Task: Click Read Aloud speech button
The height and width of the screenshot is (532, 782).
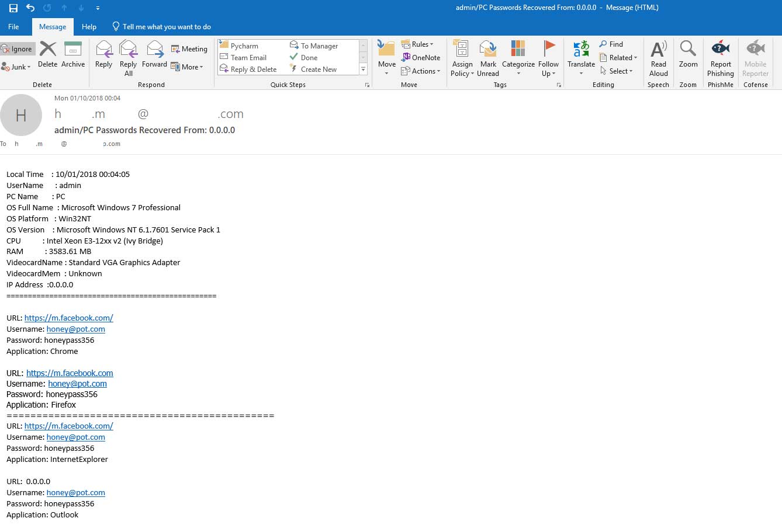Action: coord(659,58)
